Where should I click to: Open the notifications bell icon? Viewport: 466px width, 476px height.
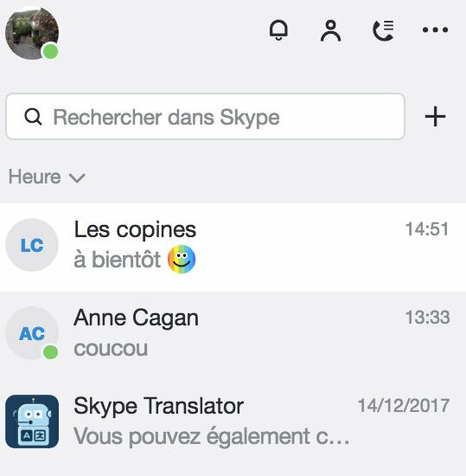(x=278, y=30)
